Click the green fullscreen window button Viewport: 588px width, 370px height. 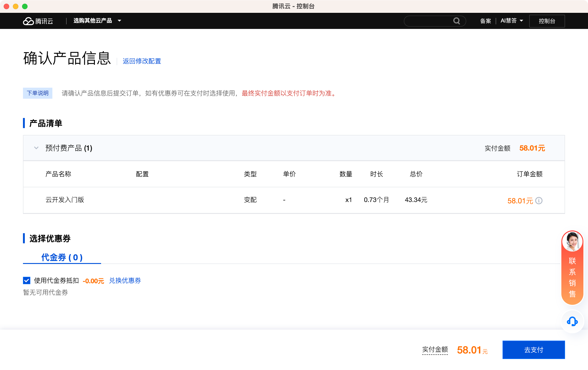coord(25,6)
